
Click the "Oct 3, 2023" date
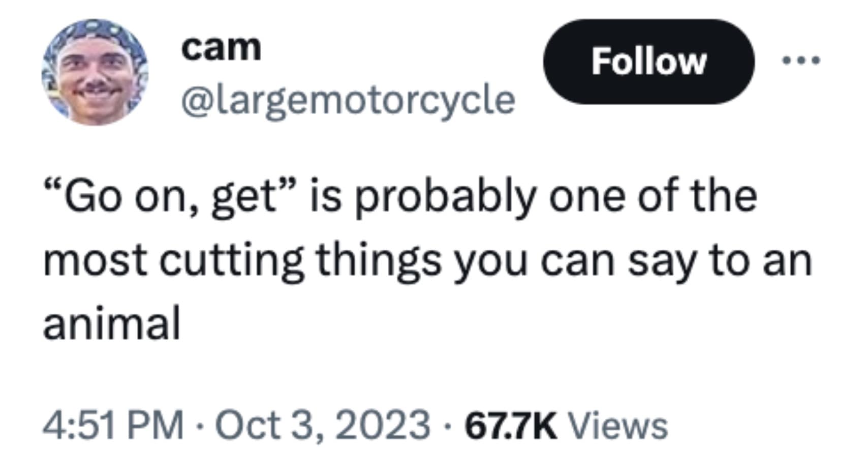point(323,425)
